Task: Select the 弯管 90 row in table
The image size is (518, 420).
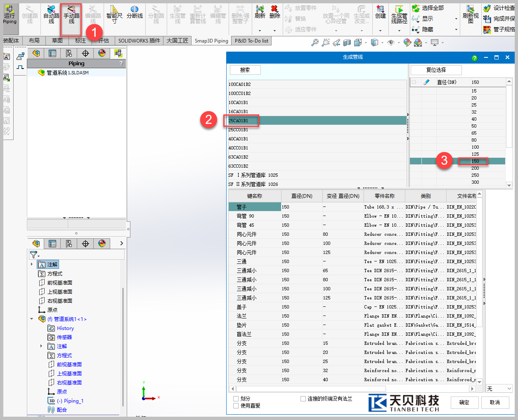Action: [352, 216]
